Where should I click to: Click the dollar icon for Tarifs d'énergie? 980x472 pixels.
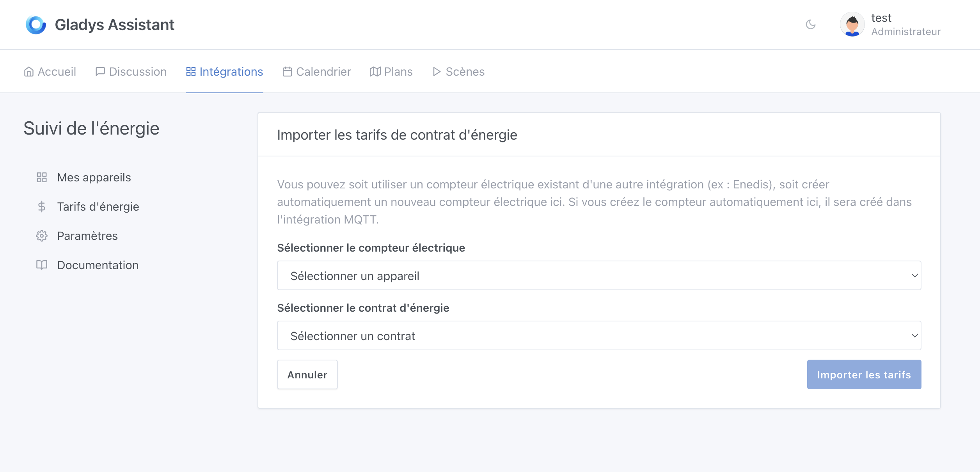pyautogui.click(x=42, y=207)
